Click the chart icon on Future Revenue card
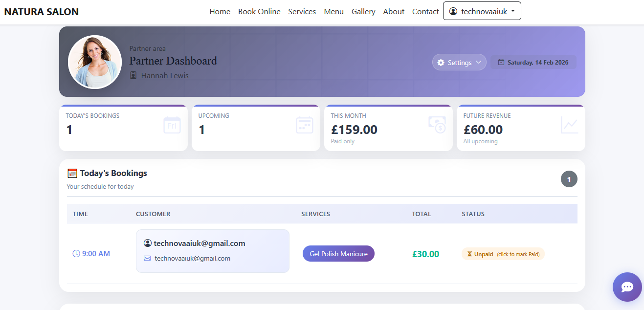The image size is (644, 310). [569, 125]
